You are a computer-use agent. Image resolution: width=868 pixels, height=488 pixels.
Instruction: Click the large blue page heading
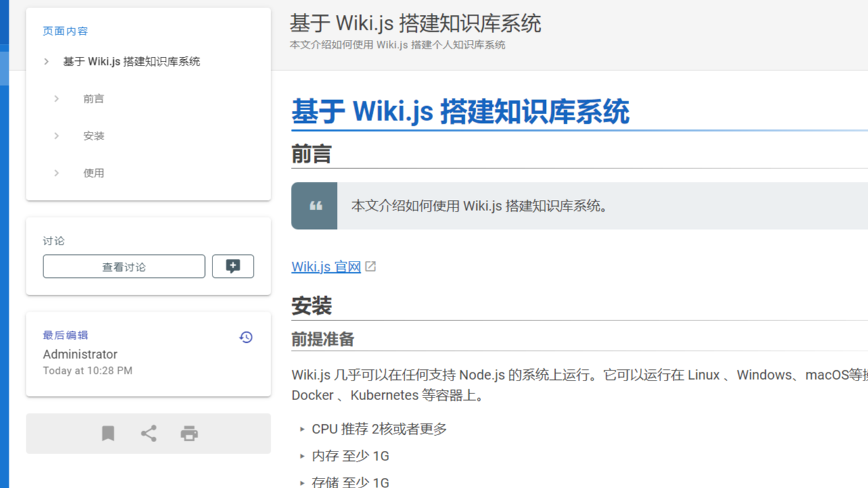[x=460, y=112]
